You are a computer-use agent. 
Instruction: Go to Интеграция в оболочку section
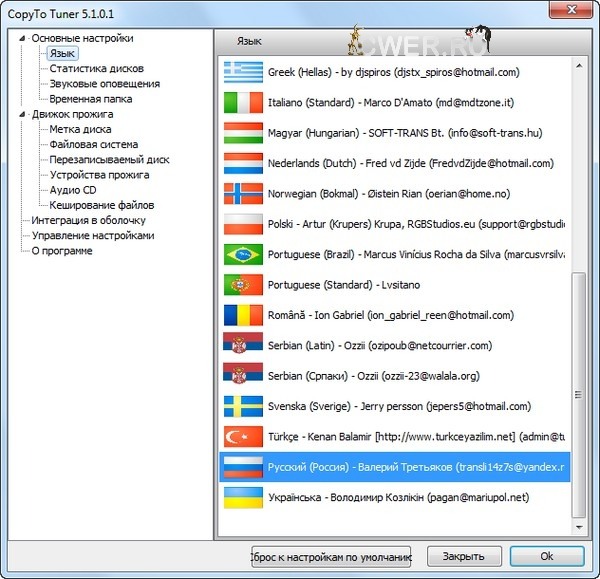pyautogui.click(x=88, y=220)
